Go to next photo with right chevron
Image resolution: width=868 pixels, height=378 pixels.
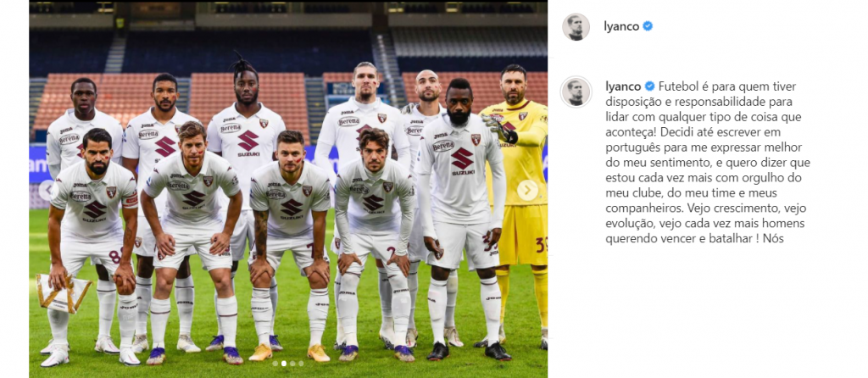527,191
